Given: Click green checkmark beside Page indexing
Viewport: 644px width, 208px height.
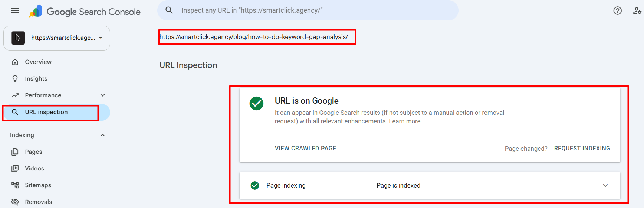Looking at the screenshot, I should coord(255,185).
